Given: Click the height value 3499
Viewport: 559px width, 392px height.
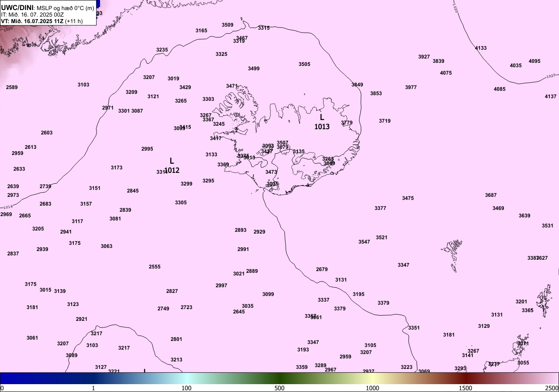Looking at the screenshot, I should click(254, 69).
